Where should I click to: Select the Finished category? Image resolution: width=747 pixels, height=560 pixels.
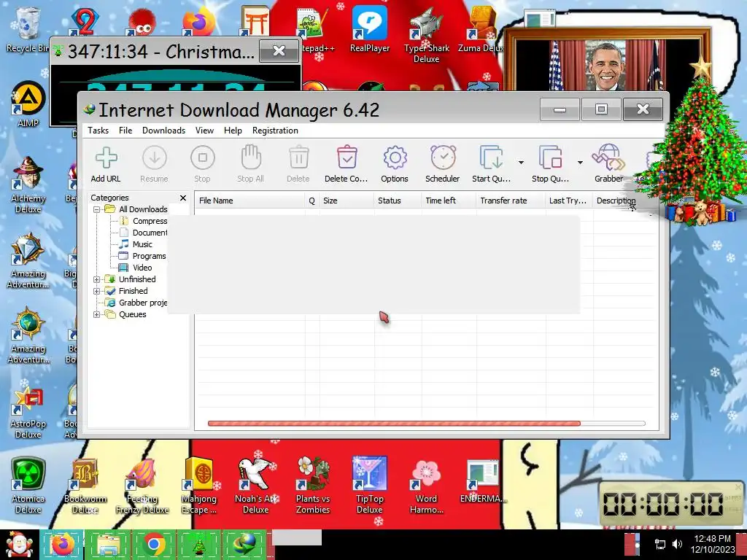click(133, 291)
